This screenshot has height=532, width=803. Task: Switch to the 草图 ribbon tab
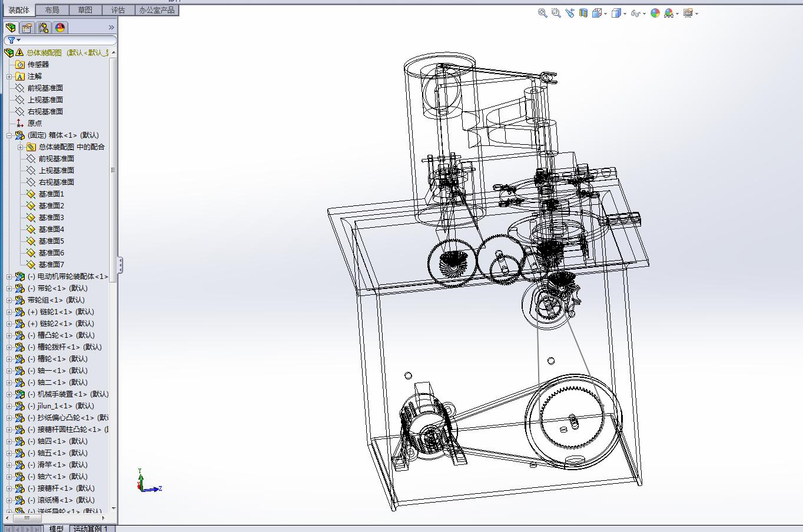85,10
